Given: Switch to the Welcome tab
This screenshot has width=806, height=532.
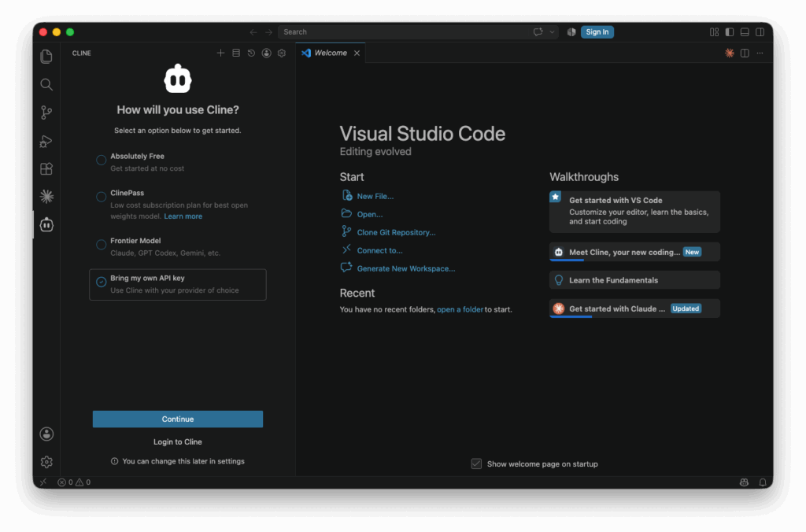Looking at the screenshot, I should coord(330,53).
